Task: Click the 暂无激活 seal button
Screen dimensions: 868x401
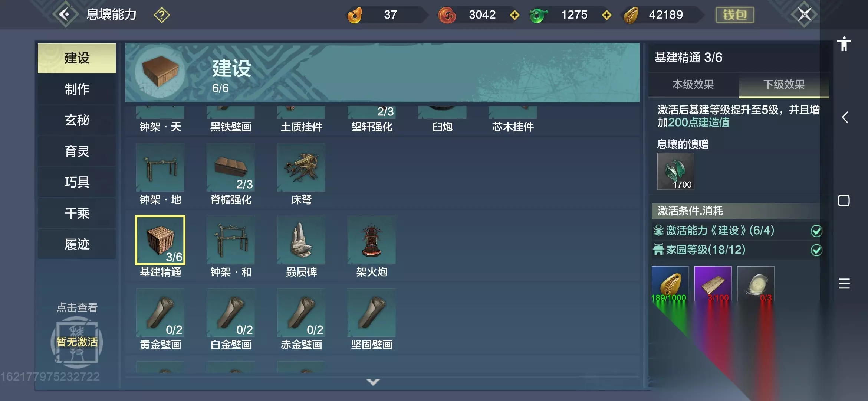Action: [x=77, y=342]
